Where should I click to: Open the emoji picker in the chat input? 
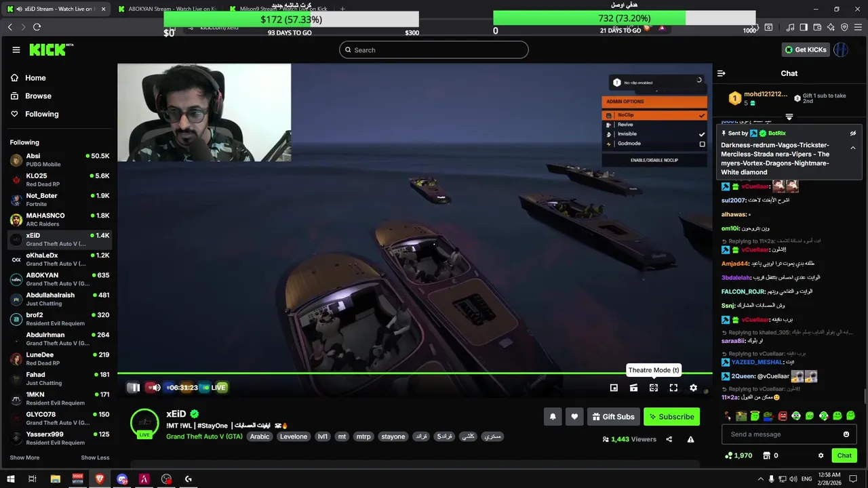point(846,434)
